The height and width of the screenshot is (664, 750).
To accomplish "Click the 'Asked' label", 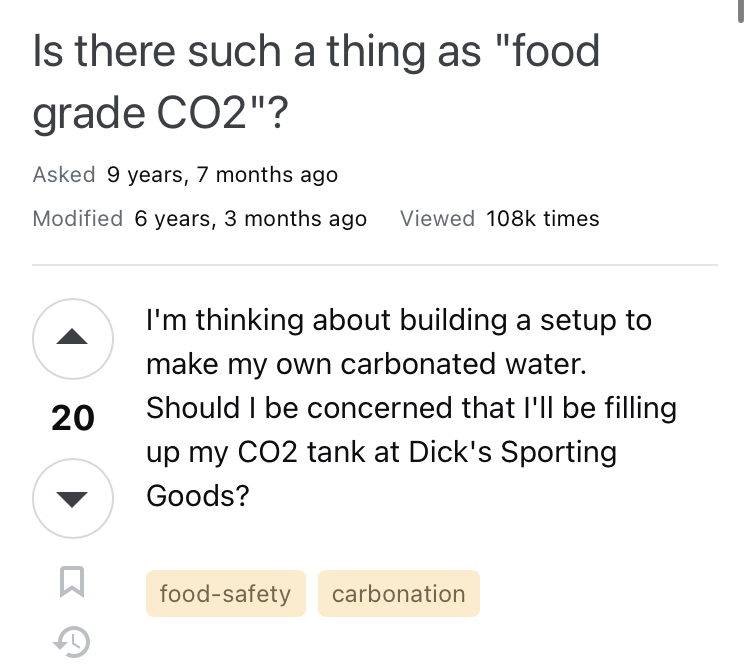I will [x=64, y=175].
